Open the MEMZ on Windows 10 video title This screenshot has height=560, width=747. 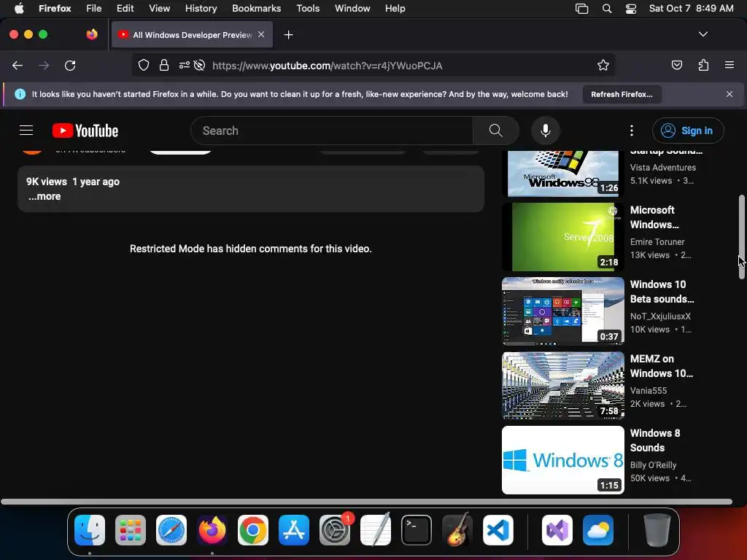[x=661, y=366]
